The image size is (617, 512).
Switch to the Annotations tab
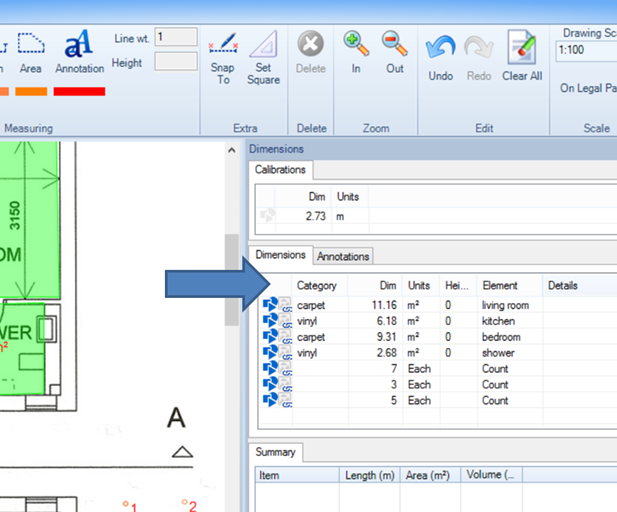(344, 257)
